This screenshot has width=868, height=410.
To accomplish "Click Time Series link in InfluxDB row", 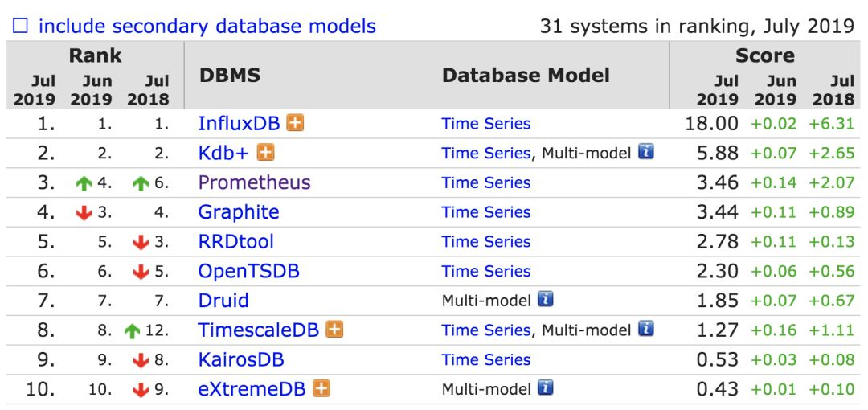I will pos(485,124).
